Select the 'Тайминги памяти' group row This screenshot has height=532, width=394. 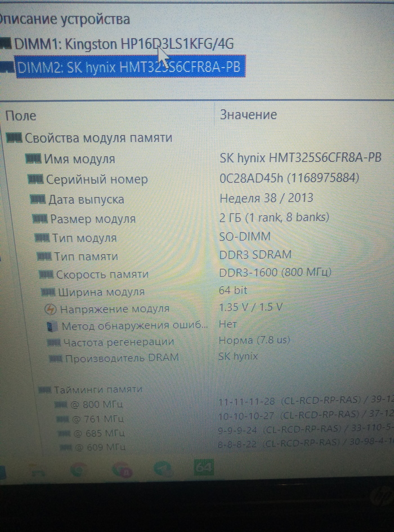click(98, 389)
